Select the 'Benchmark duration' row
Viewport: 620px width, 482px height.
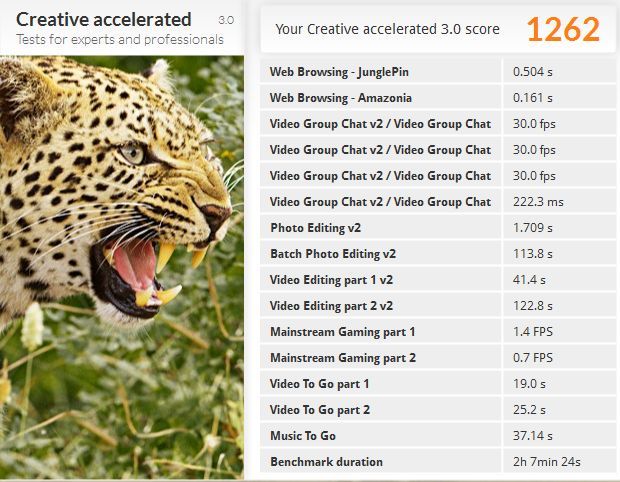click(438, 461)
